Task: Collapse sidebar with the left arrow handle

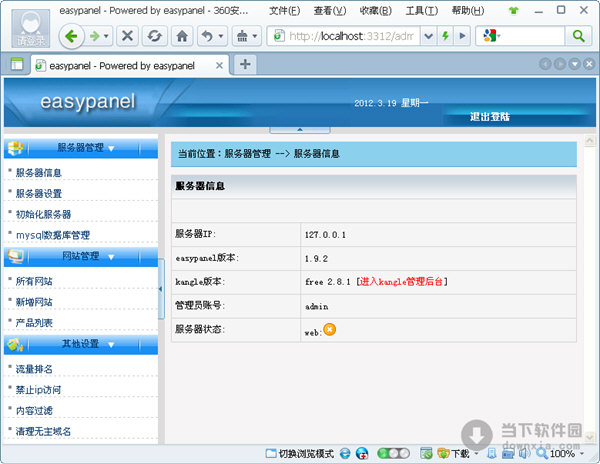Action: pos(161,289)
